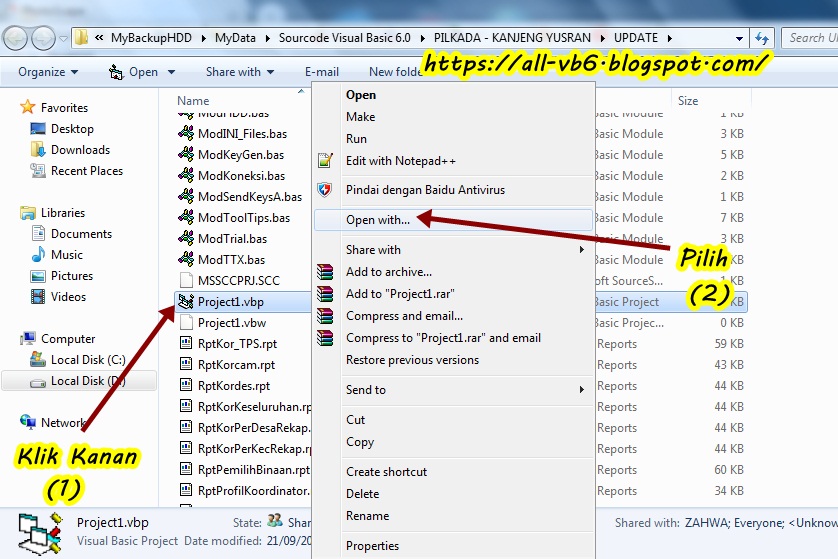Click the Notepad++ icon in context menu
Screen dimensions: 838x559
(325, 160)
